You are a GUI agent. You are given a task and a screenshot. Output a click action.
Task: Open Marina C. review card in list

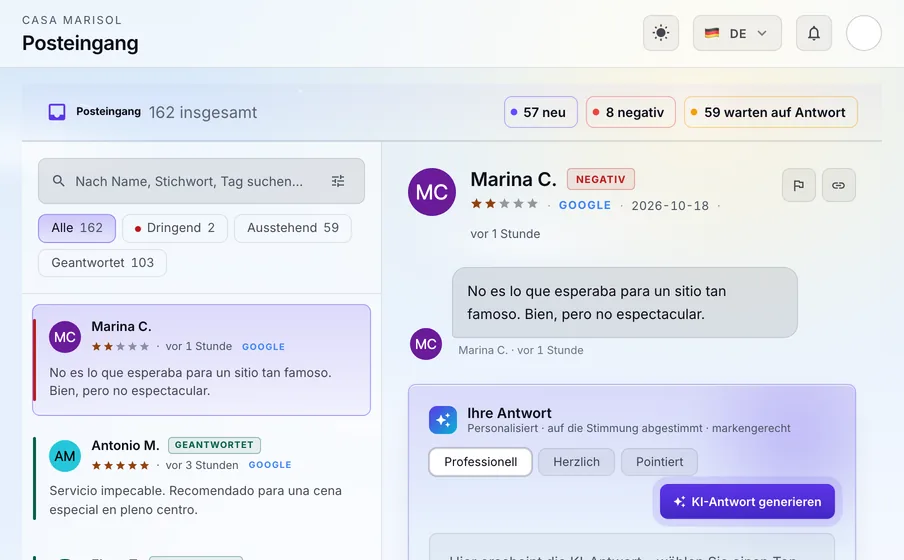click(201, 360)
